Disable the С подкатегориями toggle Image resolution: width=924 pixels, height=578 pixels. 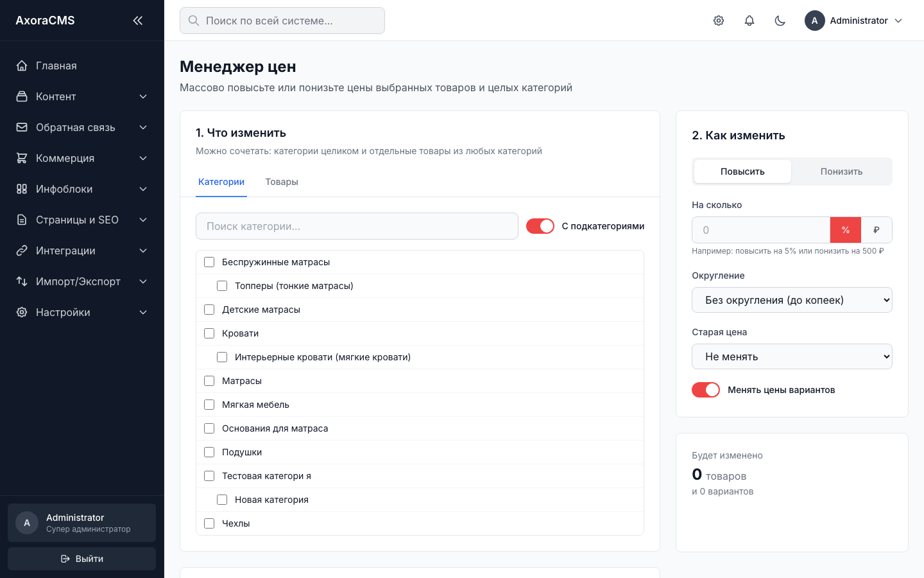540,226
